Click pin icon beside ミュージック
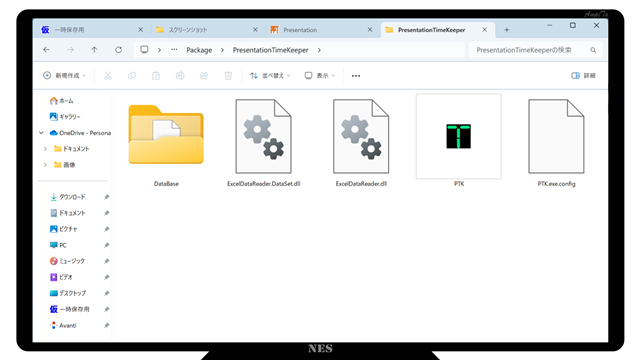The image size is (640, 360). pyautogui.click(x=106, y=261)
